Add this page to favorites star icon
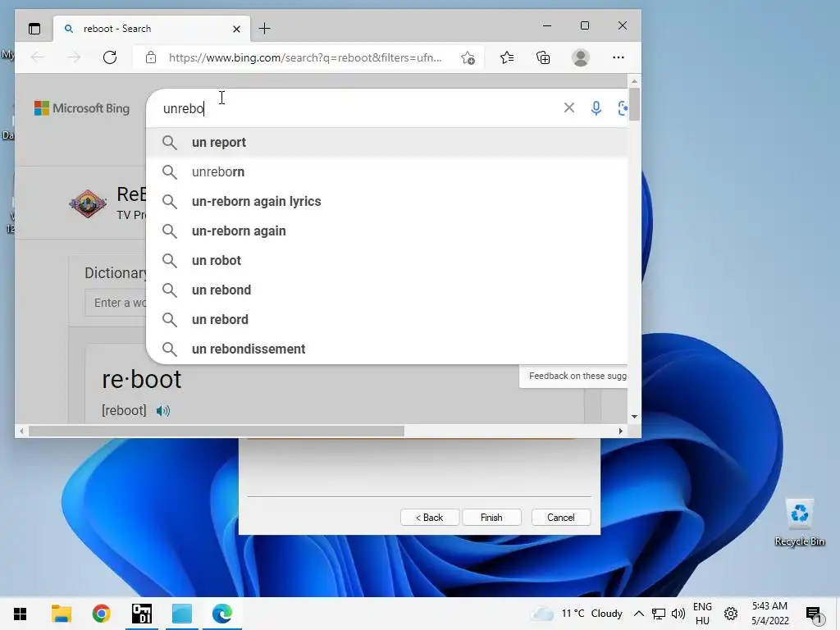This screenshot has height=630, width=840. [x=468, y=58]
